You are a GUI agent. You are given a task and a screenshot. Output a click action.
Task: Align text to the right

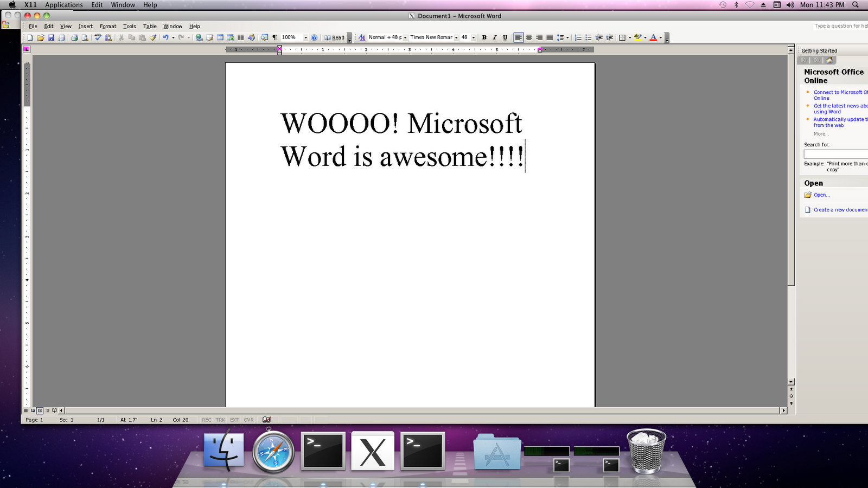539,37
